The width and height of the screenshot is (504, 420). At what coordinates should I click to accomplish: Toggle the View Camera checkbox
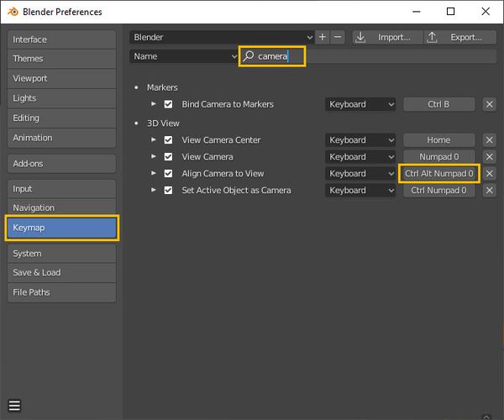tap(168, 157)
